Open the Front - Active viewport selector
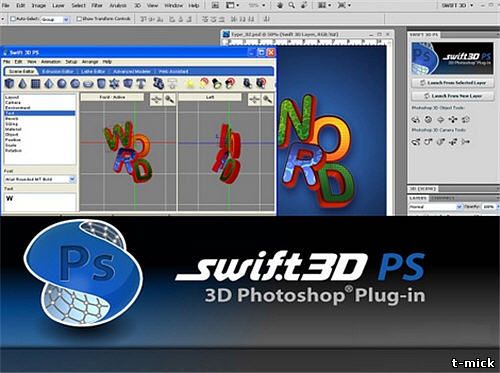Viewport: 500px width, 373px height. (x=112, y=97)
